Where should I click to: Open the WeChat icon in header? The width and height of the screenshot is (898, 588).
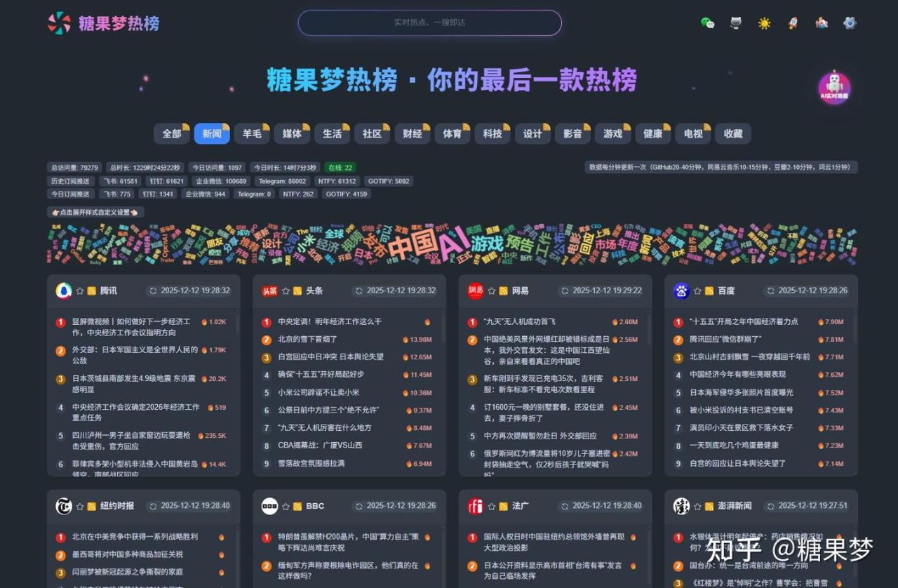tap(707, 23)
